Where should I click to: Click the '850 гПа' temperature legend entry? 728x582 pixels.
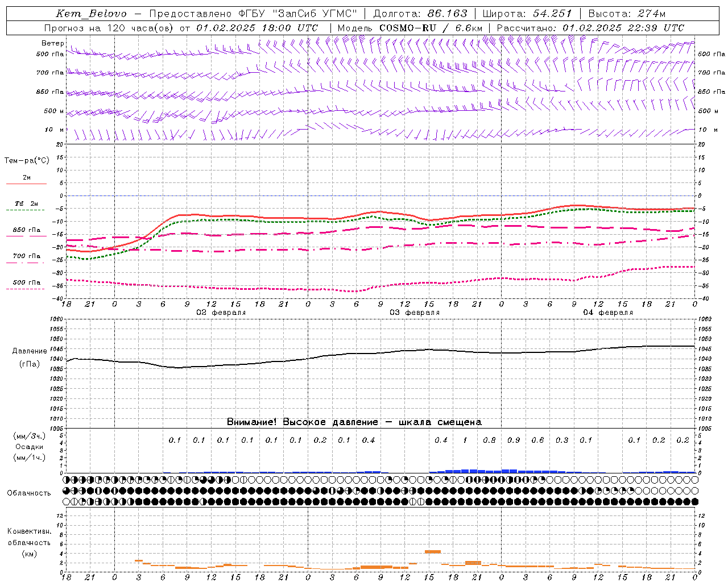point(26,230)
